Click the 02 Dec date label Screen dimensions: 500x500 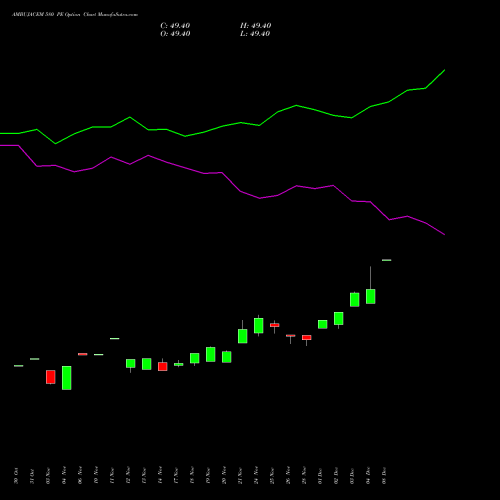(336, 476)
